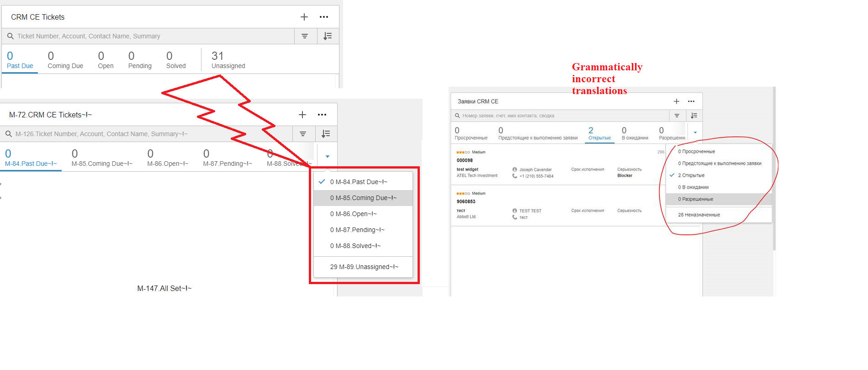Click the Abbott Ltd. account name

point(466,217)
